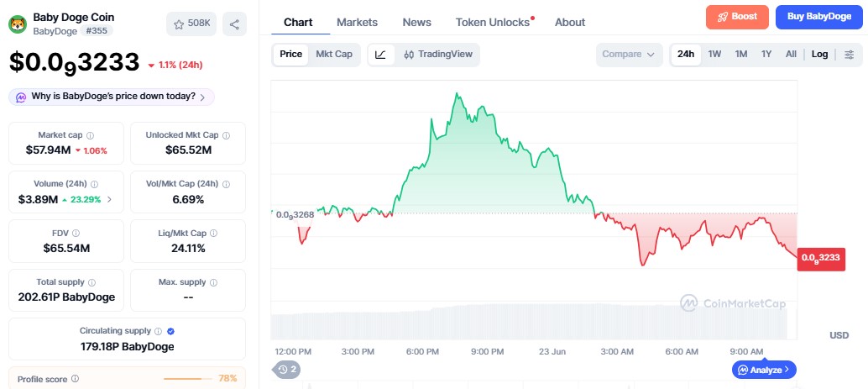
Task: Select the 1M time range
Action: [741, 55]
